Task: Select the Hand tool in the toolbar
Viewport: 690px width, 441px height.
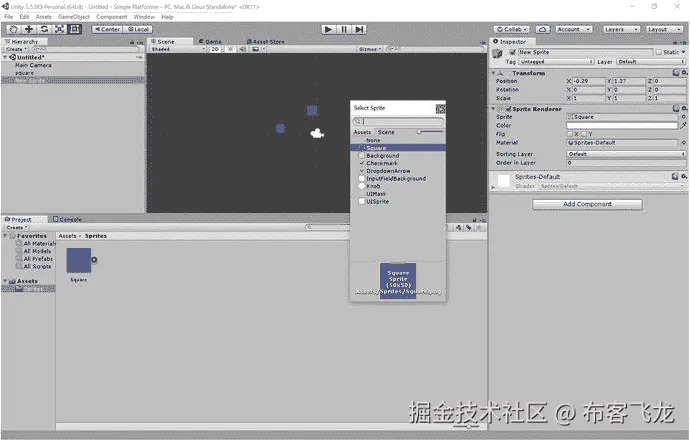Action: pos(13,29)
